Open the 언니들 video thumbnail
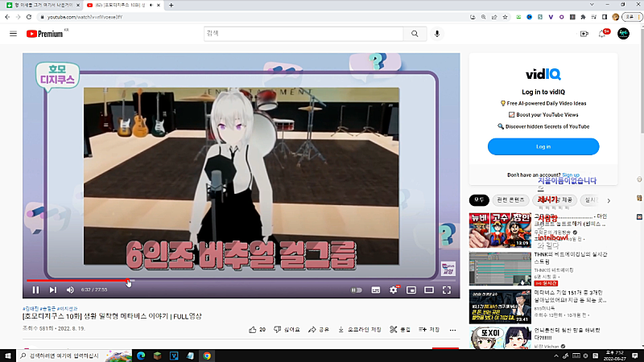Screen dimensions: 644x362 click(x=500, y=338)
